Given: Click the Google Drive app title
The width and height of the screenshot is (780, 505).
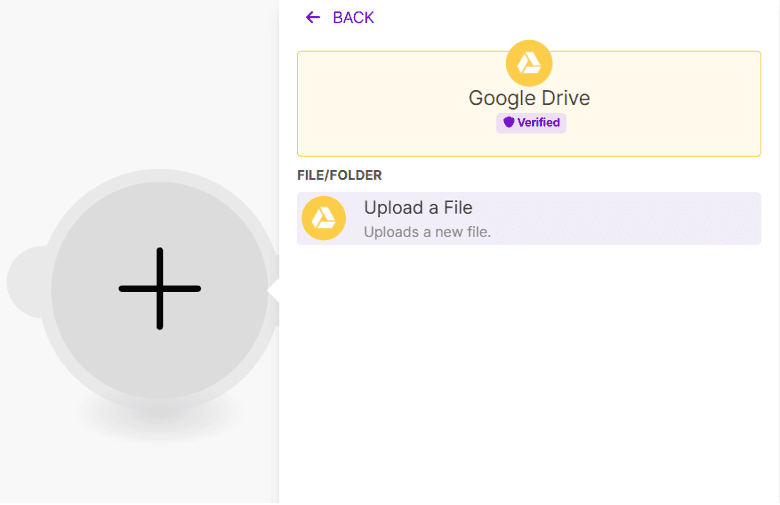Looking at the screenshot, I should [x=529, y=98].
